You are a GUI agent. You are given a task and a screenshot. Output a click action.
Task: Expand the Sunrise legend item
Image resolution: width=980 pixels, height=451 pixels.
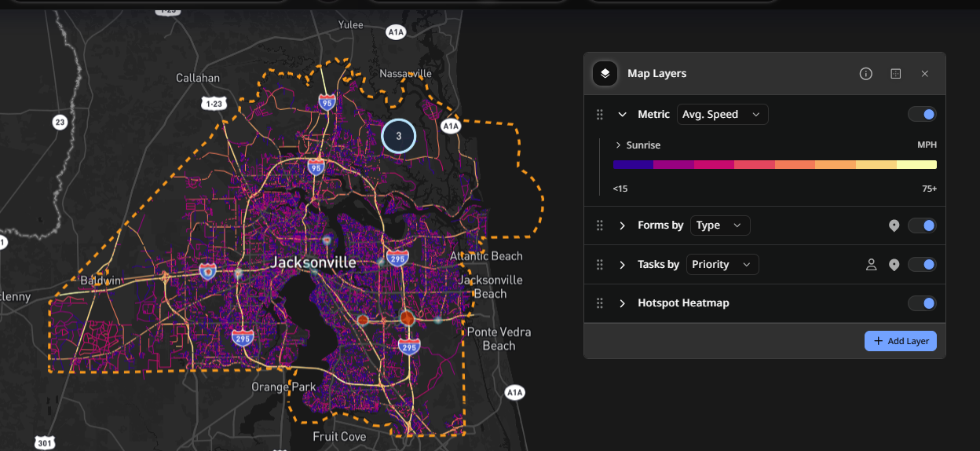click(619, 145)
